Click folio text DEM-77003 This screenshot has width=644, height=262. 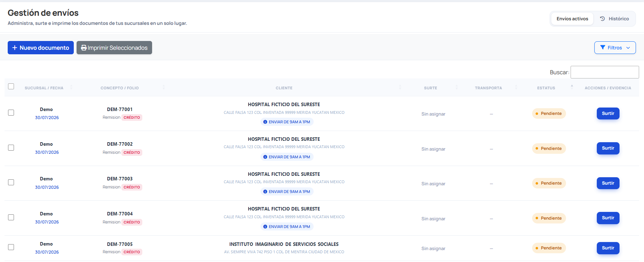[120, 179]
